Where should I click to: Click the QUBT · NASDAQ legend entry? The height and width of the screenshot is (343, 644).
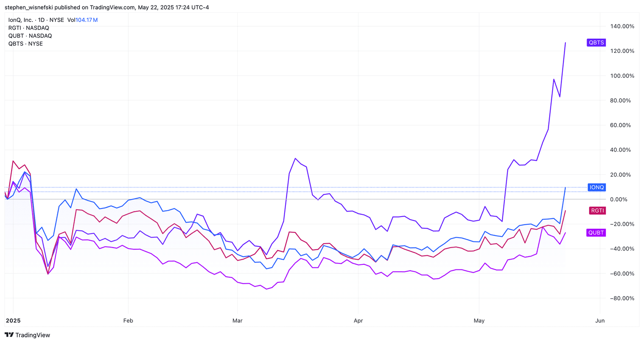click(x=30, y=36)
